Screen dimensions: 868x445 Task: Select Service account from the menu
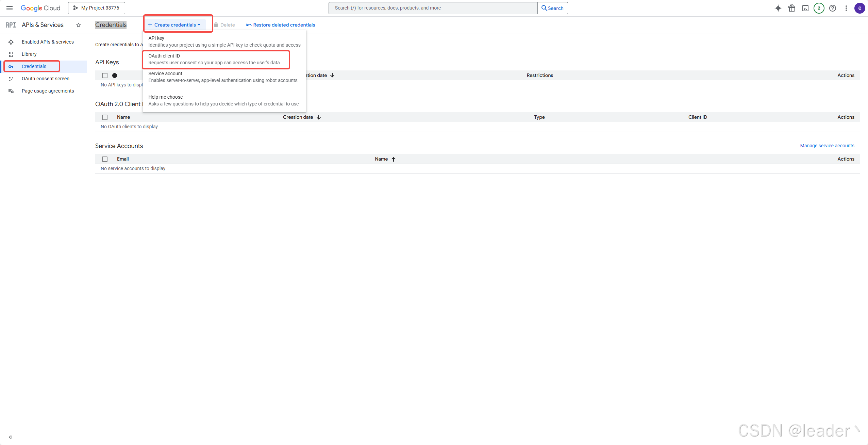click(x=223, y=77)
